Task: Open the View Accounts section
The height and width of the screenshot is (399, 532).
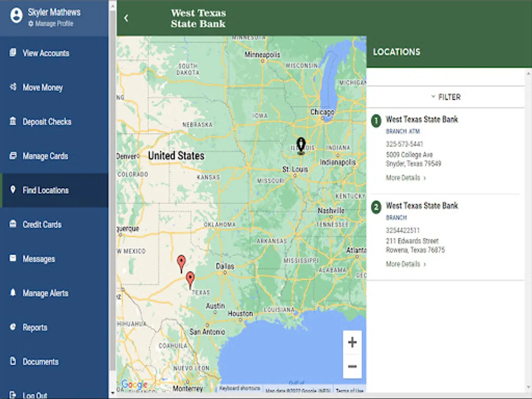Action: coord(46,53)
